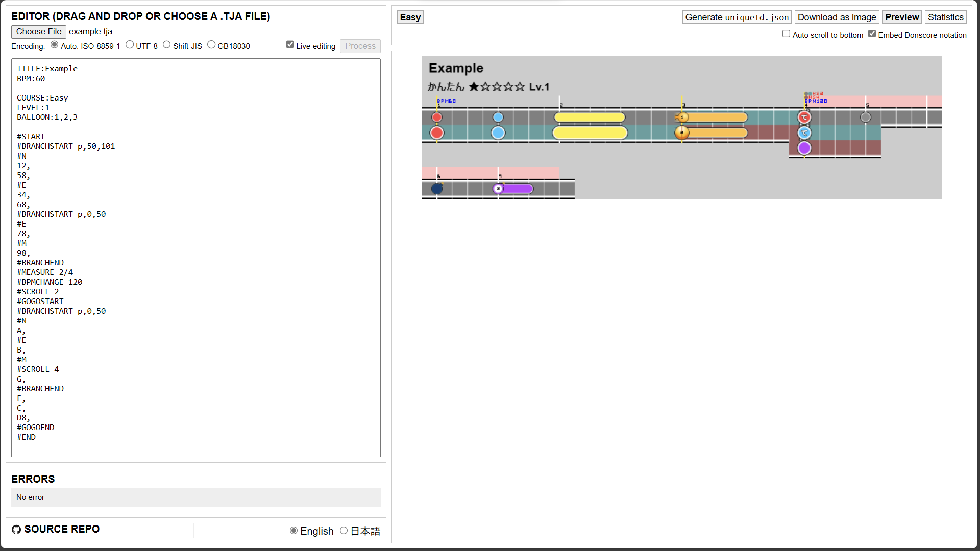Click the gray note in measure 5
This screenshot has width=980, height=551.
(866, 118)
